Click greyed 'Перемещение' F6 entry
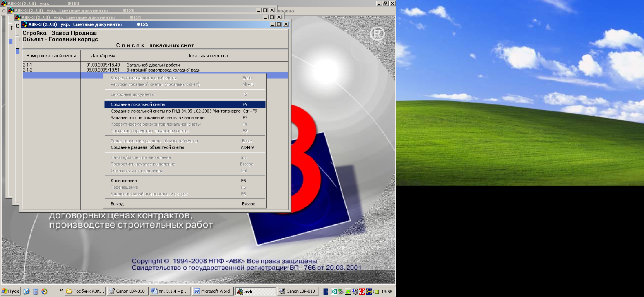This screenshot has width=644, height=297. pyautogui.click(x=185, y=187)
